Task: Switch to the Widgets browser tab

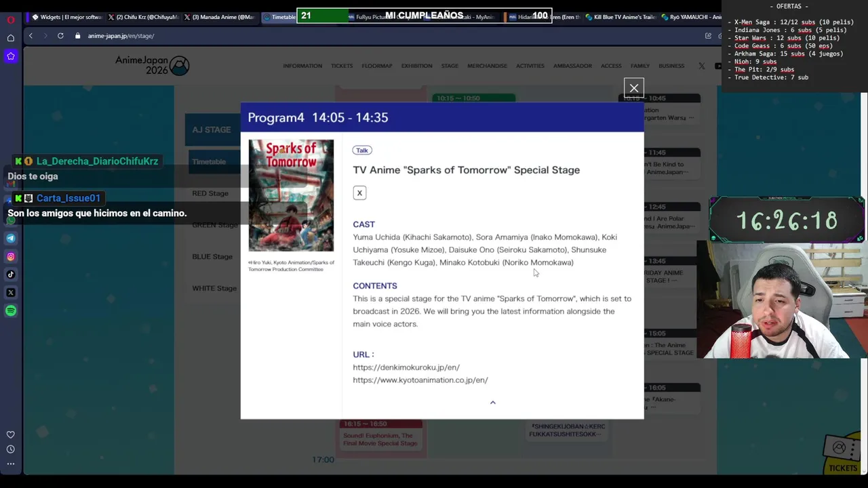Action: click(67, 17)
